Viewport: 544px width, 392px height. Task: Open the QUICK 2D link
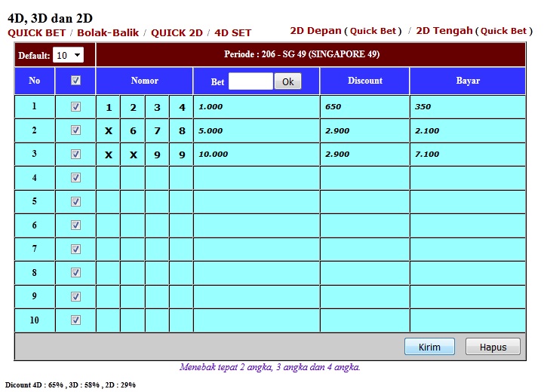pos(177,33)
